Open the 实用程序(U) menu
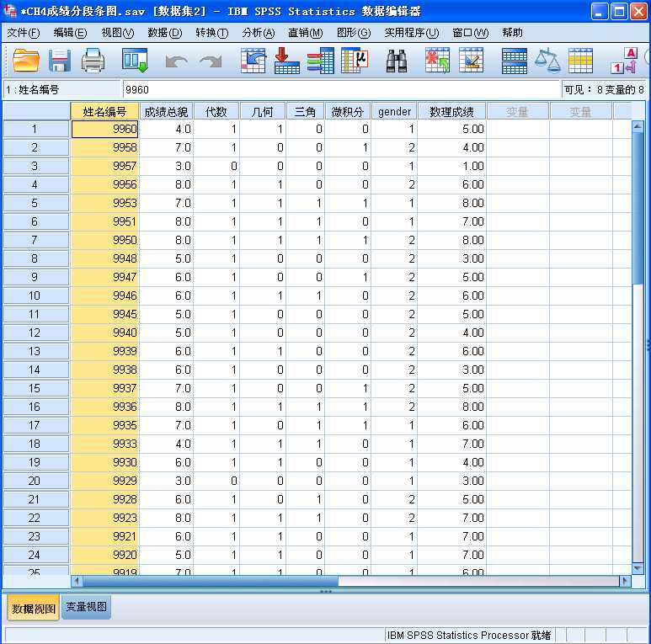This screenshot has height=644, width=651. [412, 33]
